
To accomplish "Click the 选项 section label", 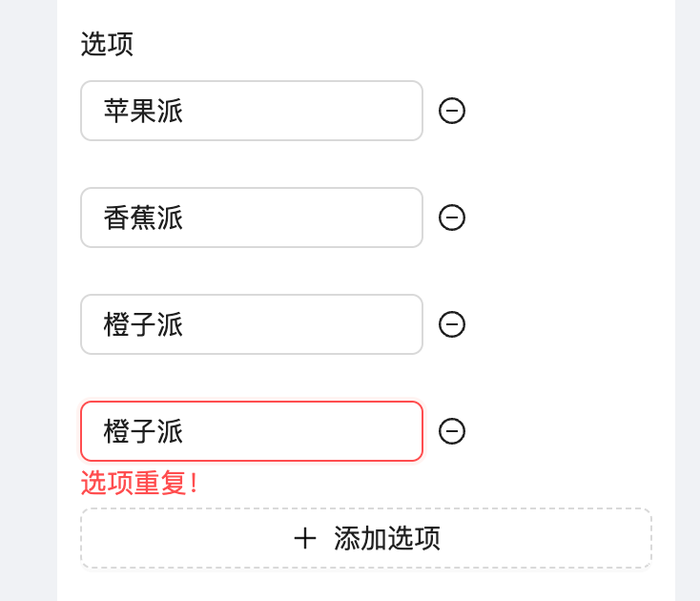I will 107,44.
